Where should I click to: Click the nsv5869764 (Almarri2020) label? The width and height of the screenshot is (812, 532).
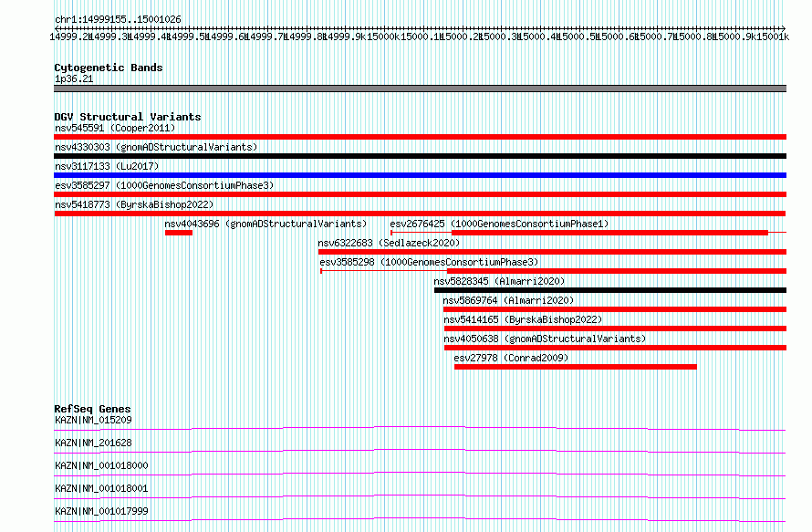508,300
